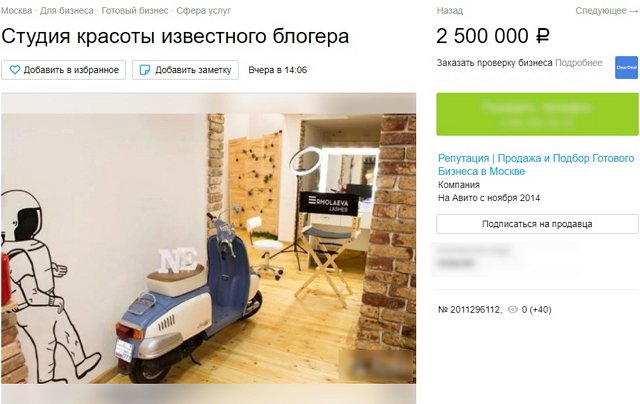Click the Вчера в 14:06 publication time

click(278, 70)
